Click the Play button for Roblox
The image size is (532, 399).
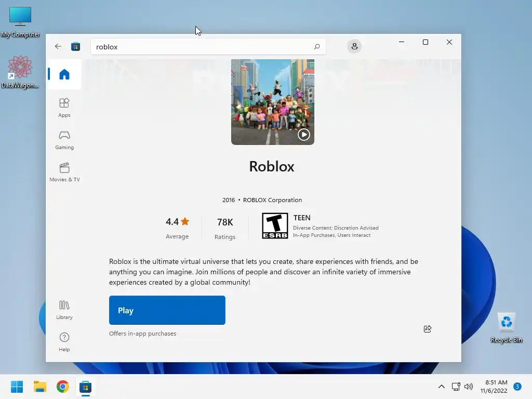(x=167, y=310)
